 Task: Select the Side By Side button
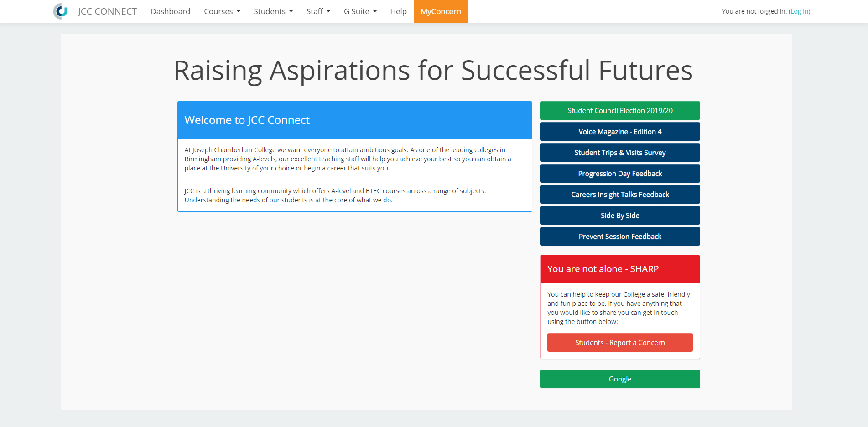tap(620, 216)
